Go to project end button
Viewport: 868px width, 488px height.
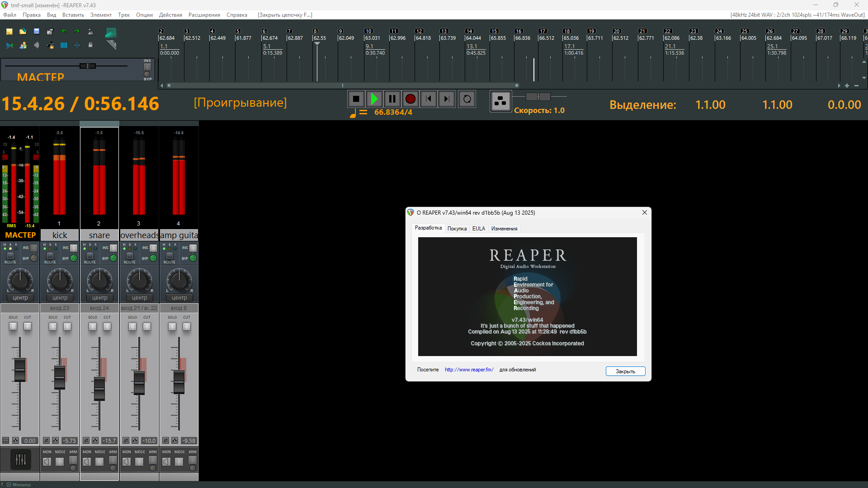tap(447, 99)
